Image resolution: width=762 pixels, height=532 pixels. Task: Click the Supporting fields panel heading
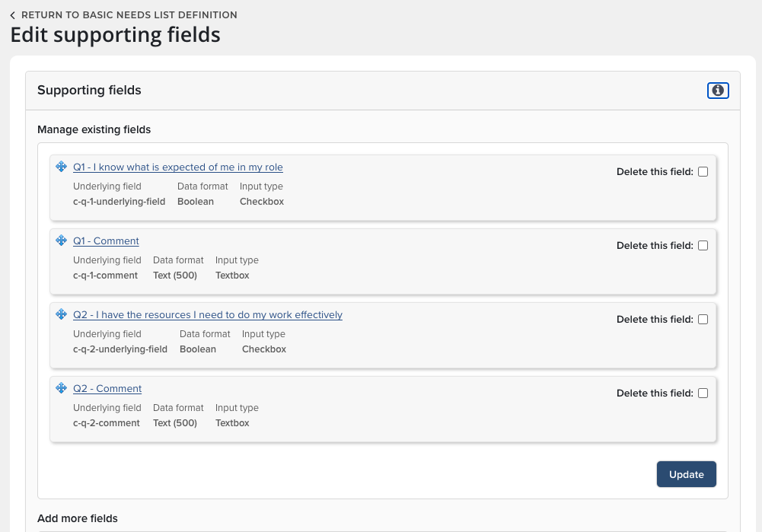[89, 91]
